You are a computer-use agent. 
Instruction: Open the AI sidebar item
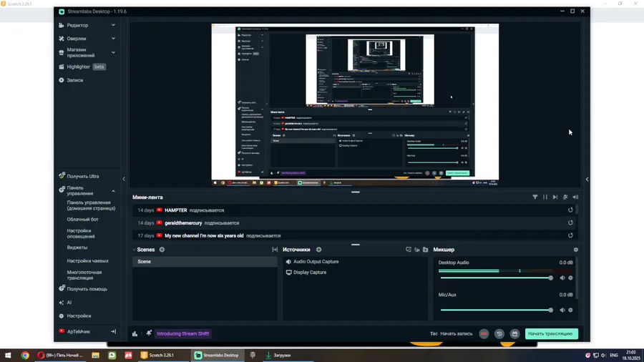coord(69,303)
